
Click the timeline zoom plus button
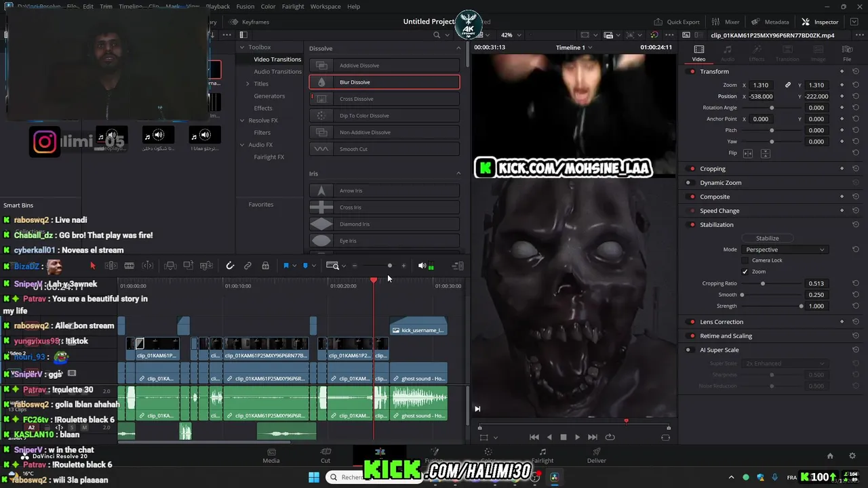point(403,266)
